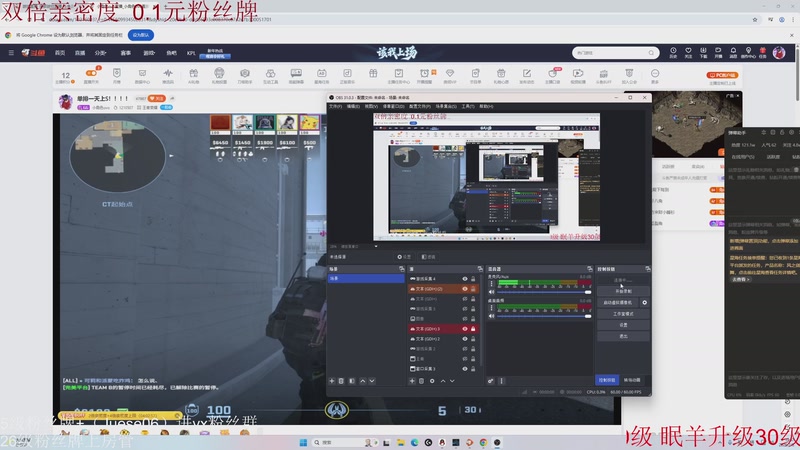Open the 游戏 dropdown in Douyu navbar

point(148,53)
